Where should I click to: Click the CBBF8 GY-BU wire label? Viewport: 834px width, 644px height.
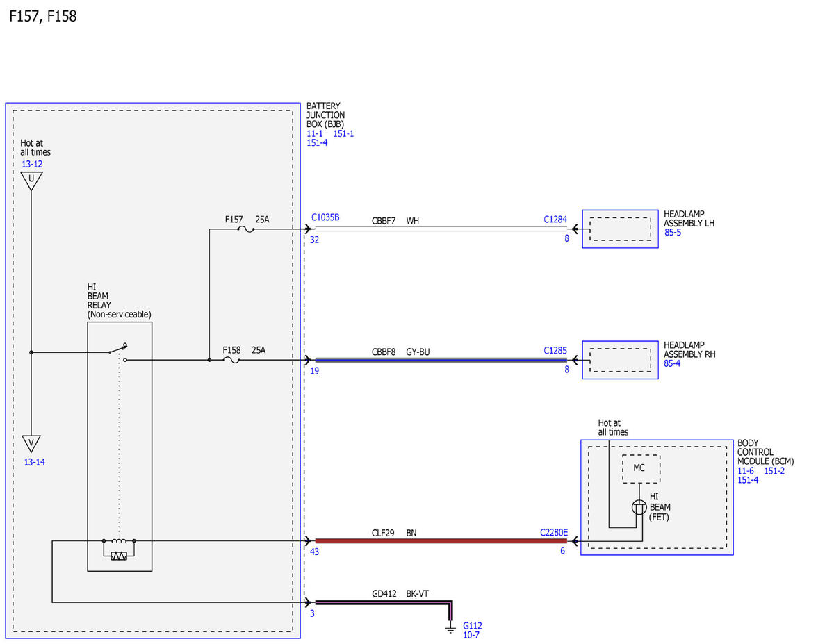(x=401, y=352)
